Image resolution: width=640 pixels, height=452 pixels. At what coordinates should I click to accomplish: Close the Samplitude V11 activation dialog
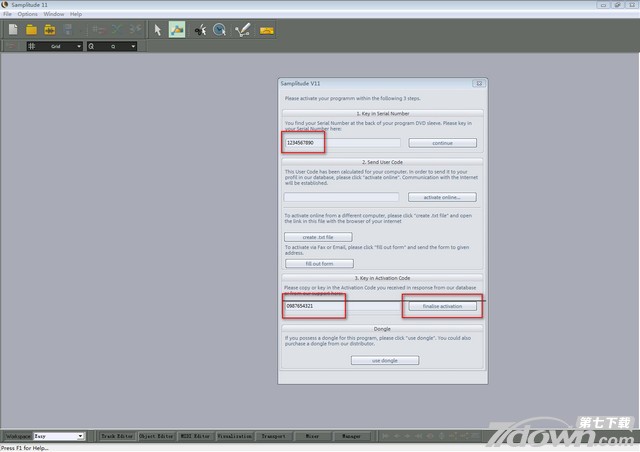(479, 83)
